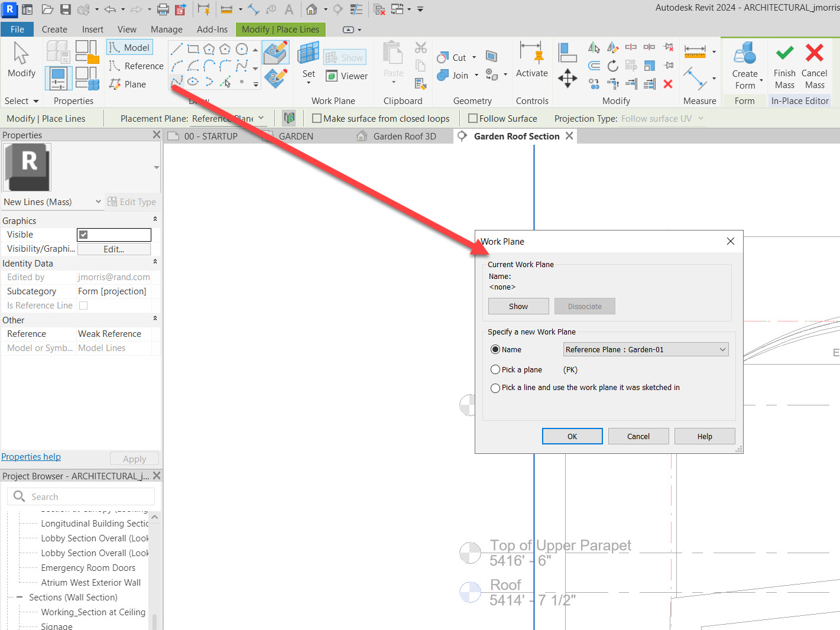Open the Properties help link
Viewport: 840px width, 630px height.
(x=31, y=456)
